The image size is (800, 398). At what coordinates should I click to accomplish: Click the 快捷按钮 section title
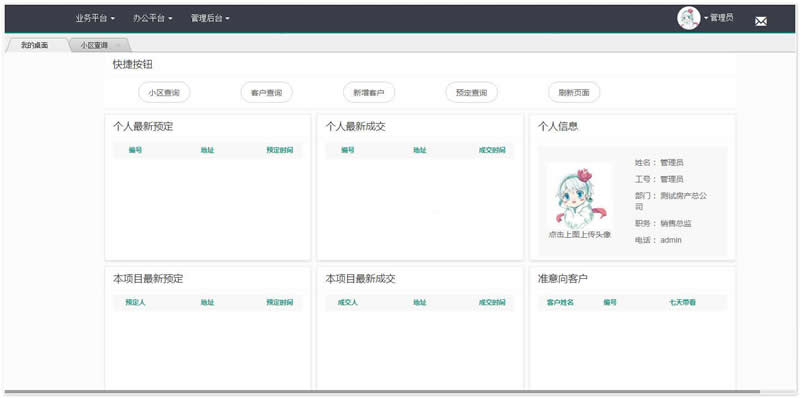[133, 65]
